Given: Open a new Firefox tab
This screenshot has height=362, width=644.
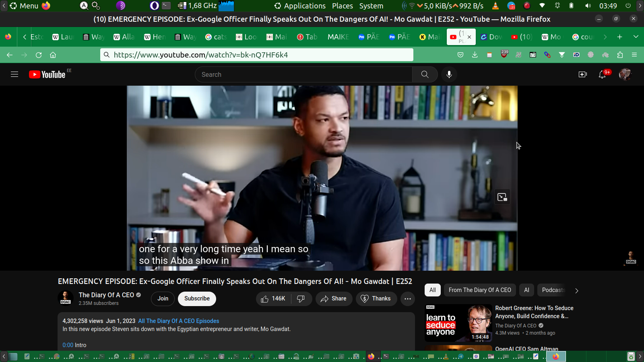Looking at the screenshot, I should pos(620,37).
